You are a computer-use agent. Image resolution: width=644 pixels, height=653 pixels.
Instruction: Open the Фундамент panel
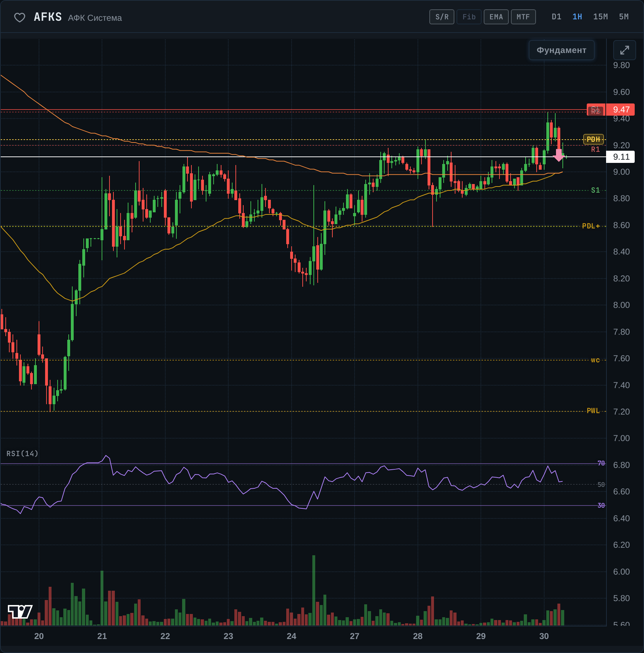(x=562, y=50)
